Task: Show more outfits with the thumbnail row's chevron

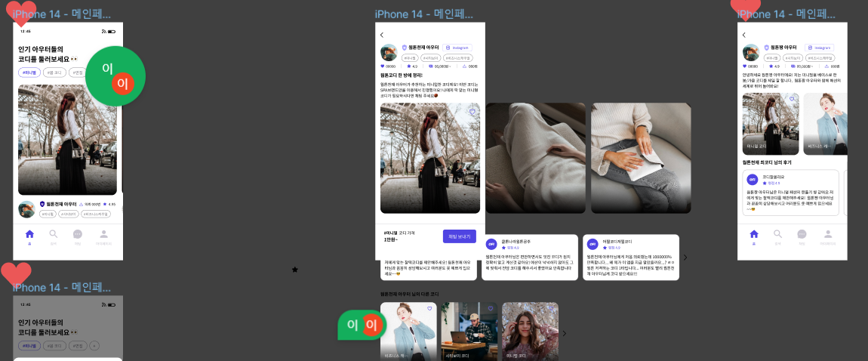Action: 564,333
